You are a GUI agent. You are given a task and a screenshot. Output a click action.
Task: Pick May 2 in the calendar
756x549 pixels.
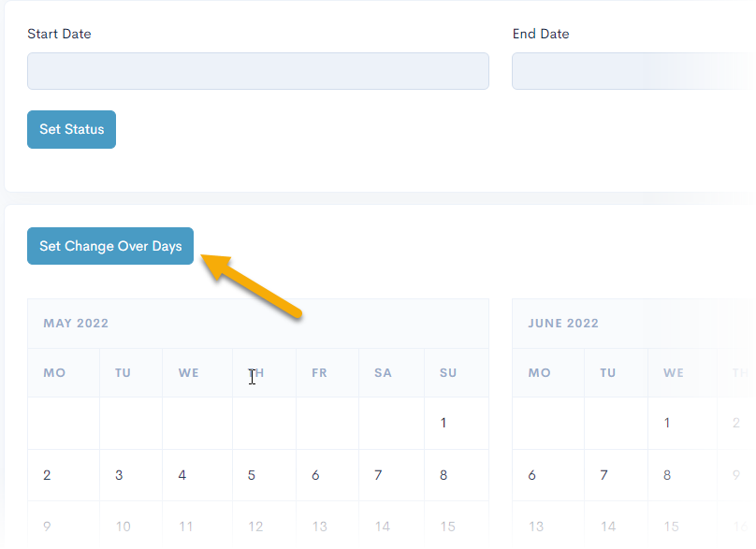[47, 475]
